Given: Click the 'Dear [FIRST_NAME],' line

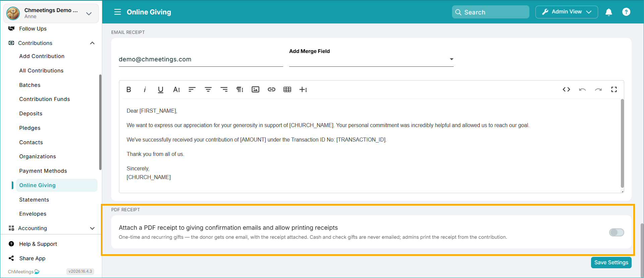Looking at the screenshot, I should tap(152, 111).
